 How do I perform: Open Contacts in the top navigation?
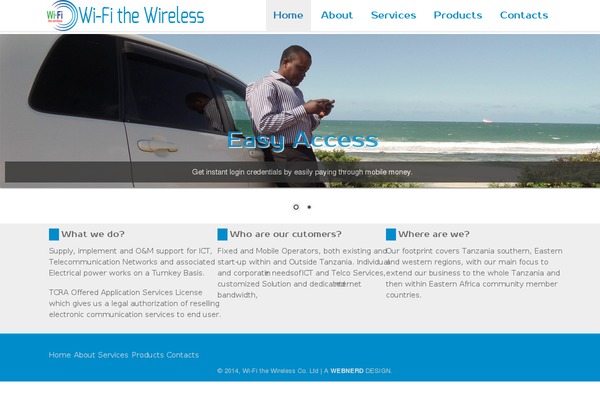[x=524, y=15]
